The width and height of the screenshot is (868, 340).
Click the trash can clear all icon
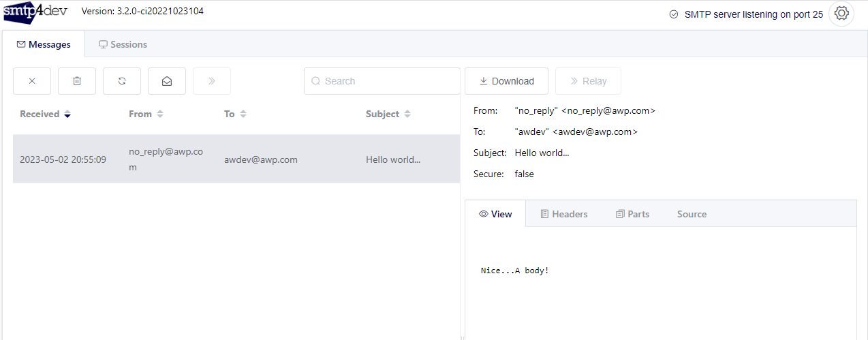point(77,81)
